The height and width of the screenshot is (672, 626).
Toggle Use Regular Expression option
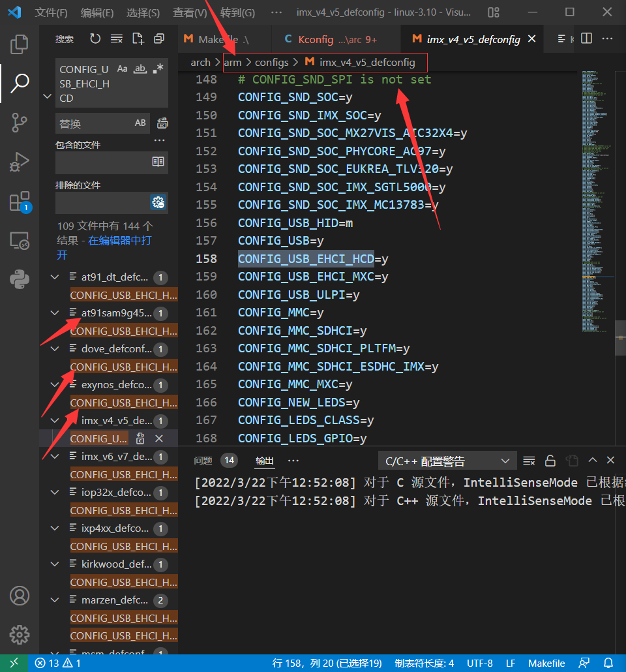[158, 69]
